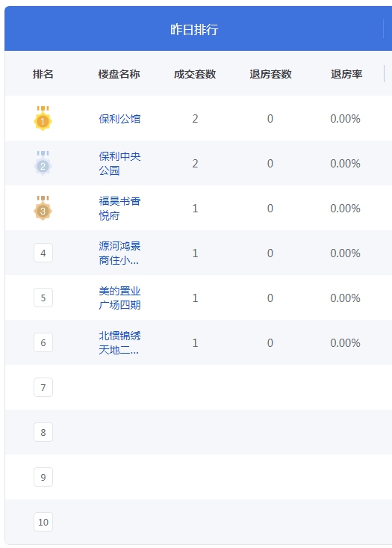The image size is (392, 548).
Task: Click the 楼盘名称 column header
Action: click(x=119, y=74)
